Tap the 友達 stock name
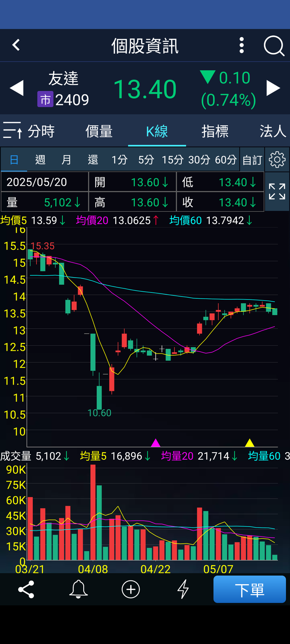290x644 pixels. click(63, 79)
